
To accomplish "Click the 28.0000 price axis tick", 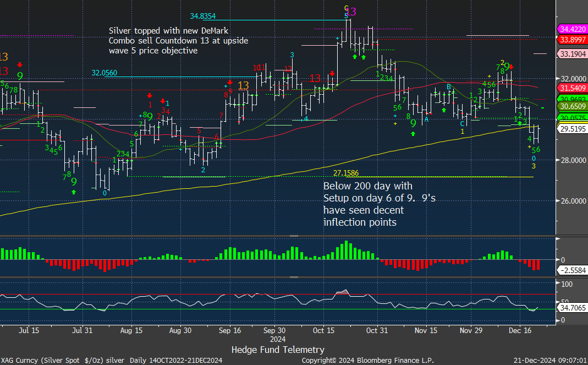I will (573, 160).
